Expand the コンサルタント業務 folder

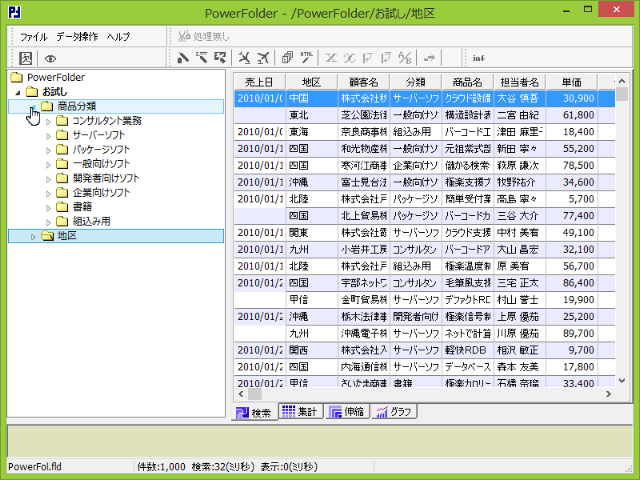click(x=48, y=122)
